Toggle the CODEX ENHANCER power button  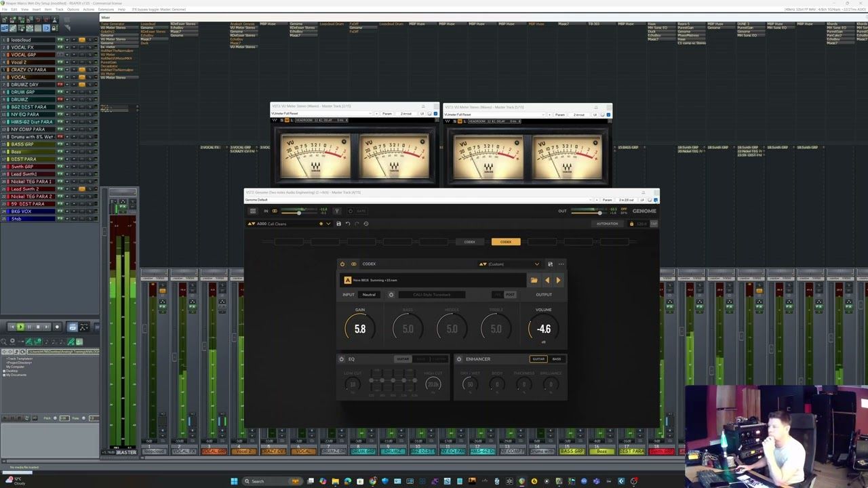pos(459,359)
